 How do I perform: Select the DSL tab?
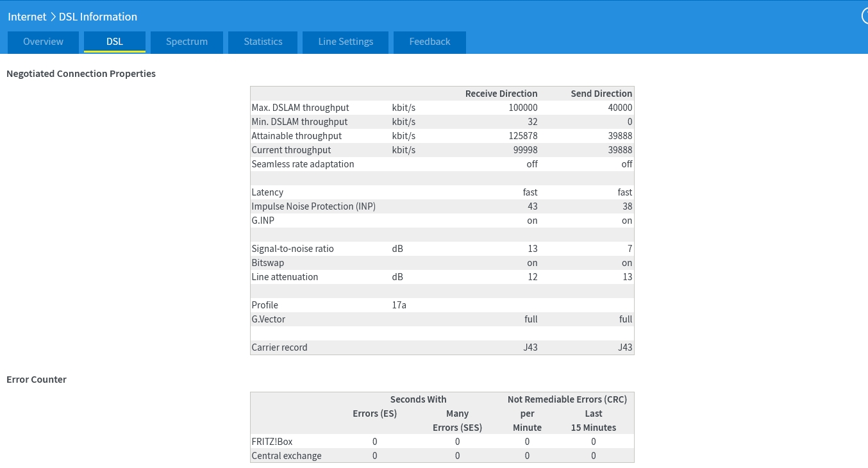[115, 42]
